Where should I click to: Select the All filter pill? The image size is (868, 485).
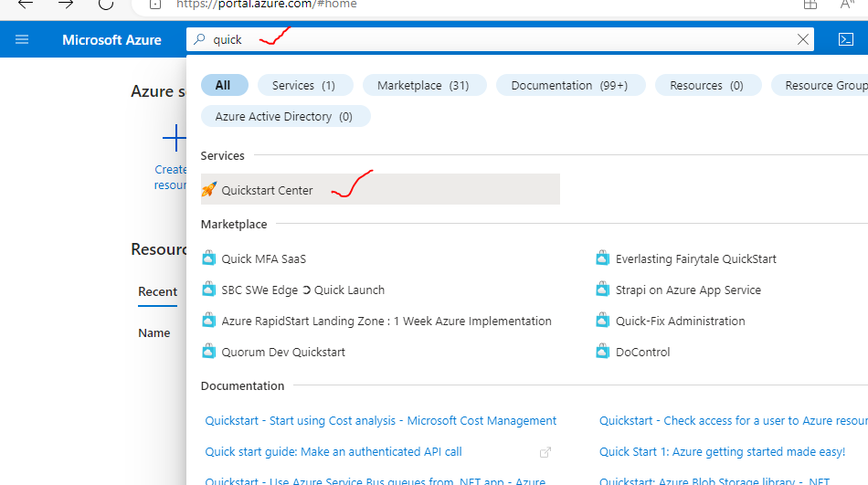pos(223,85)
